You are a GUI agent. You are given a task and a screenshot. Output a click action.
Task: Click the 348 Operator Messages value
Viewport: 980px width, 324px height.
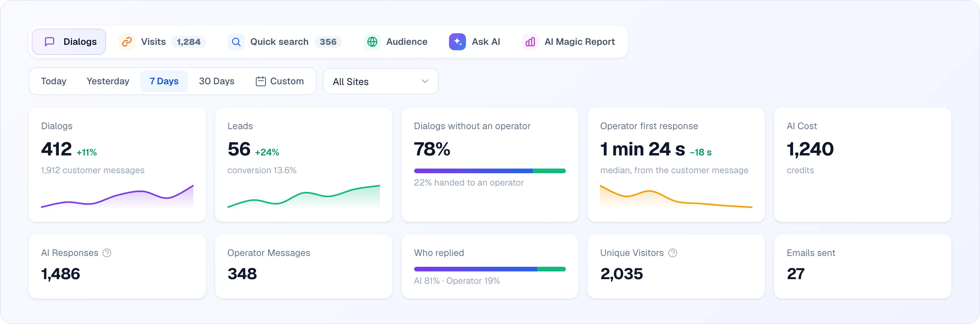242,274
